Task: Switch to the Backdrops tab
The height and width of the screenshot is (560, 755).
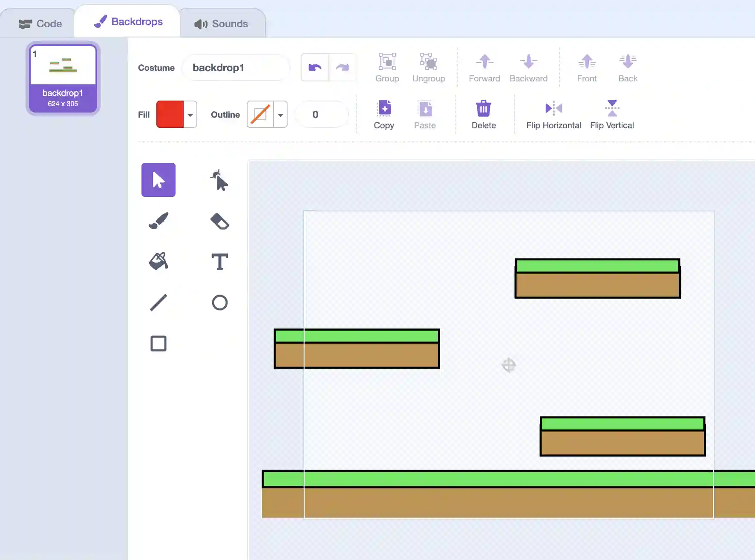Action: pos(128,21)
